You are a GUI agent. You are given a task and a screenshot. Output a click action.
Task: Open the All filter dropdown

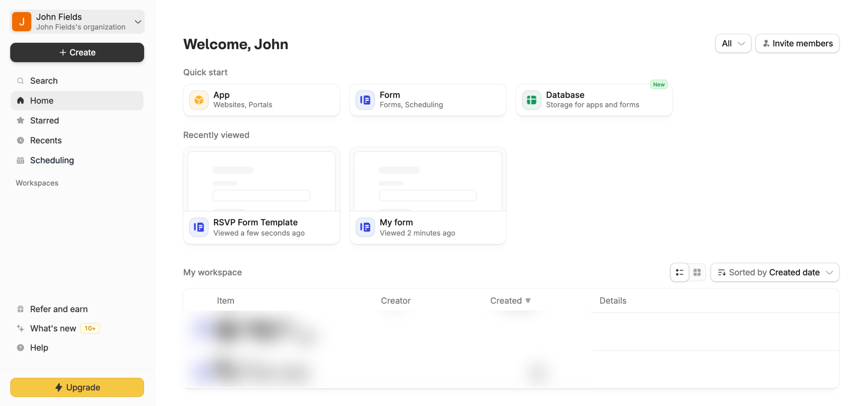pos(733,43)
